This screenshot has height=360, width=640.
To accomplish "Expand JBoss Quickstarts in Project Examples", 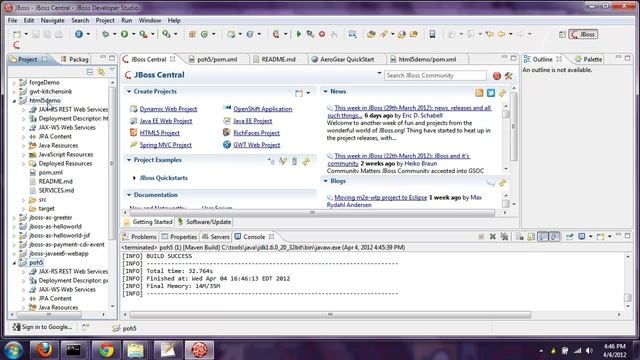I will pyautogui.click(x=134, y=178).
